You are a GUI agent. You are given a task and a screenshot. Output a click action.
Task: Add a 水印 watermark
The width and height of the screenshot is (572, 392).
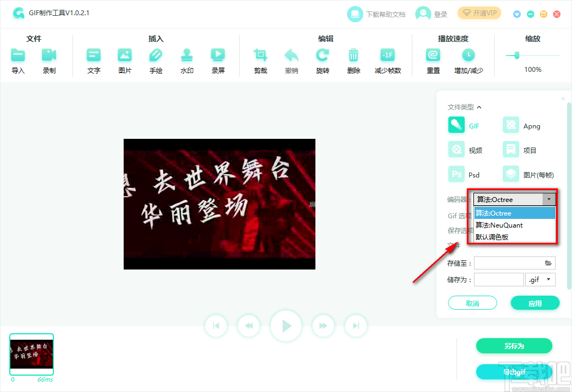click(187, 59)
